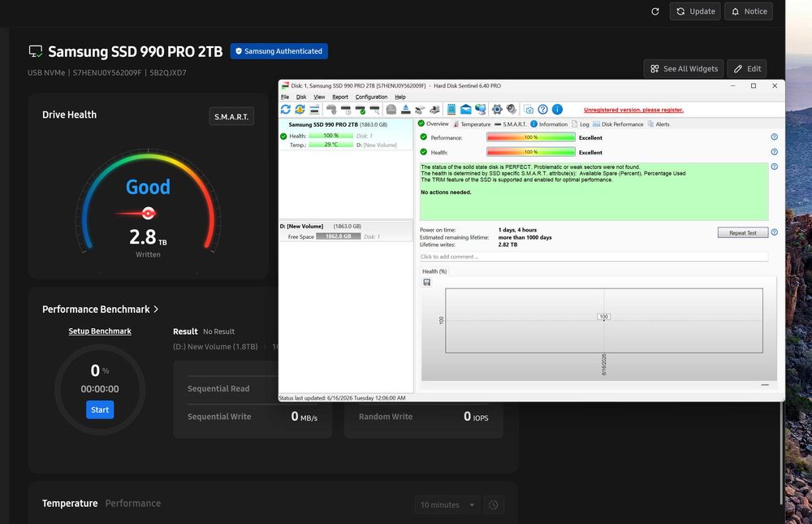
Task: Open the File menu
Action: tap(285, 97)
